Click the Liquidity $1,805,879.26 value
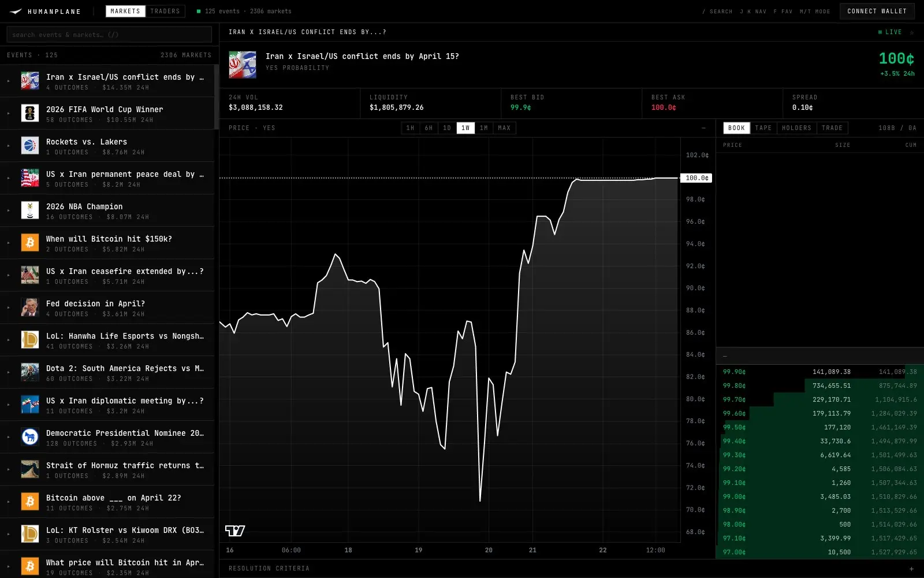Image resolution: width=924 pixels, height=578 pixels. click(x=397, y=108)
